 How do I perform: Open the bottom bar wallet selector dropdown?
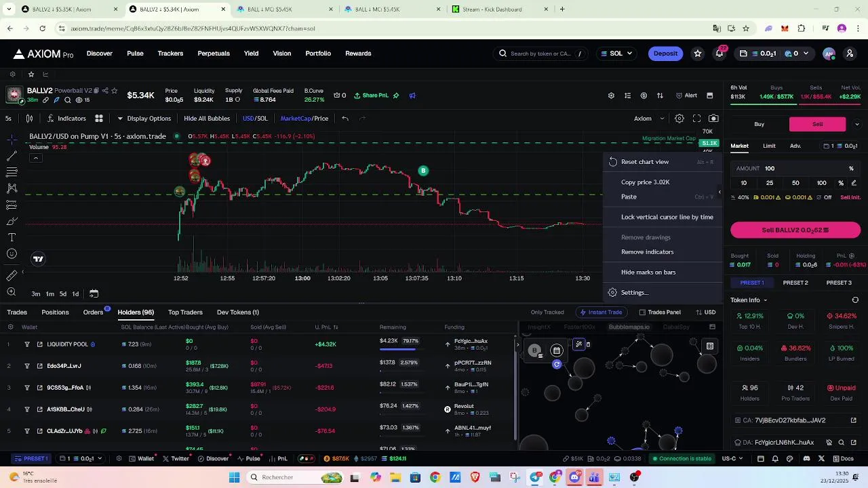(81, 459)
